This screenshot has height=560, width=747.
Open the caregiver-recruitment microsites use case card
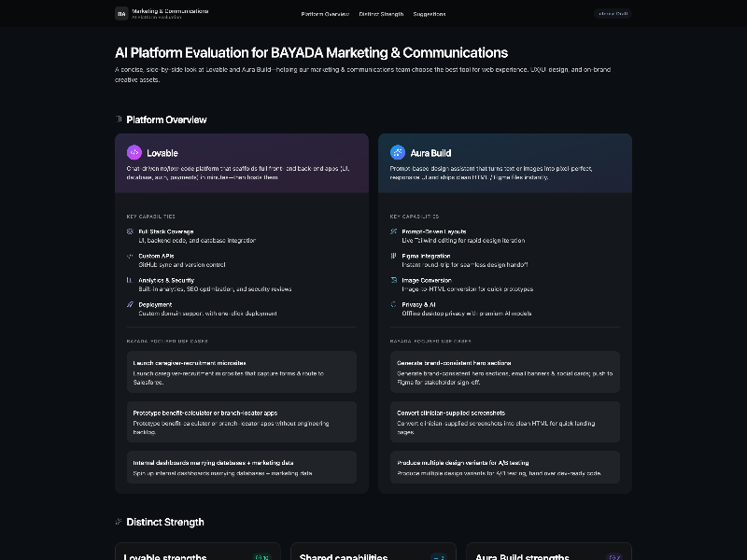(x=242, y=371)
